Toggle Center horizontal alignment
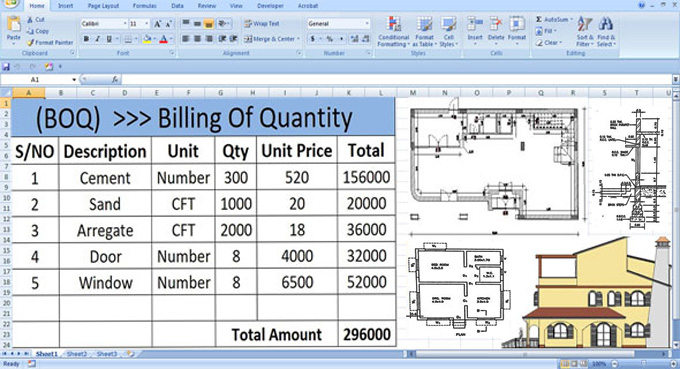The height and width of the screenshot is (369, 680). [x=197, y=39]
